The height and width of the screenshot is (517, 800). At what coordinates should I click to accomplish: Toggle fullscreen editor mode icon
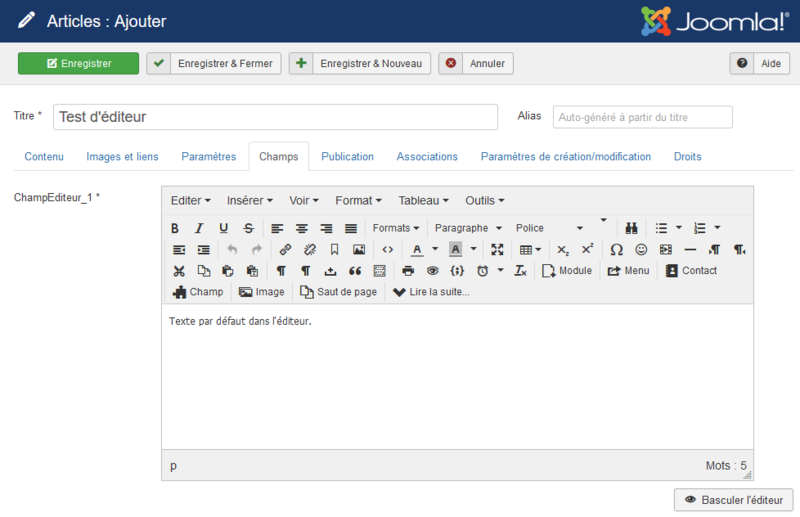[x=497, y=249]
